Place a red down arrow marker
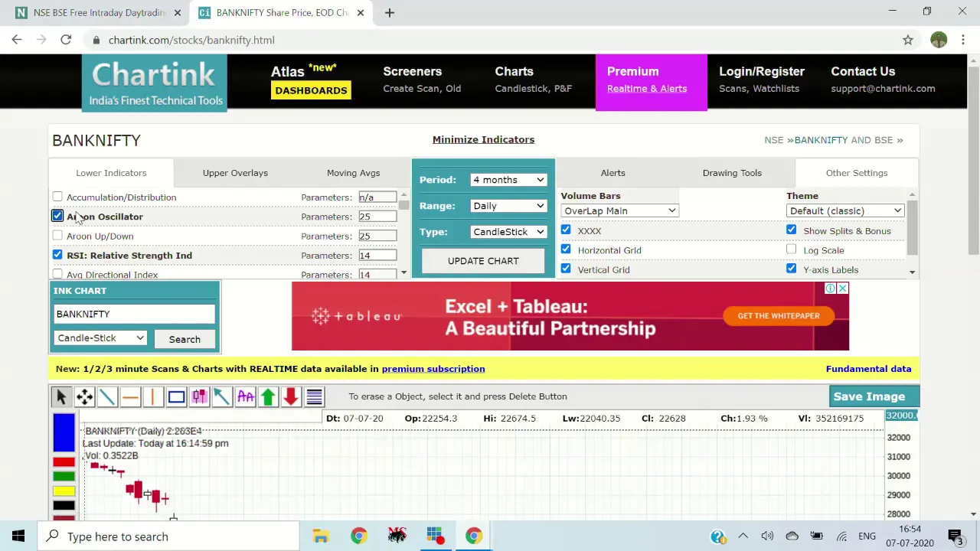 point(291,396)
